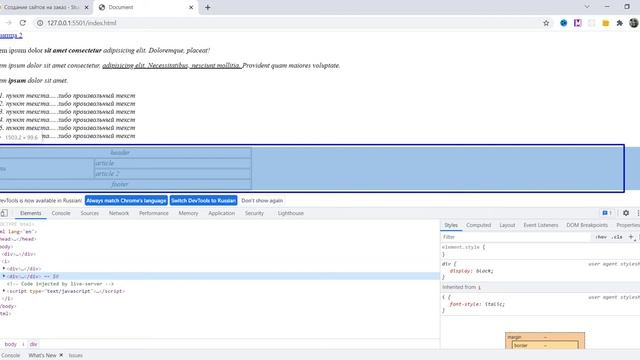Click Switch DevTools to Russian button

(x=203, y=200)
